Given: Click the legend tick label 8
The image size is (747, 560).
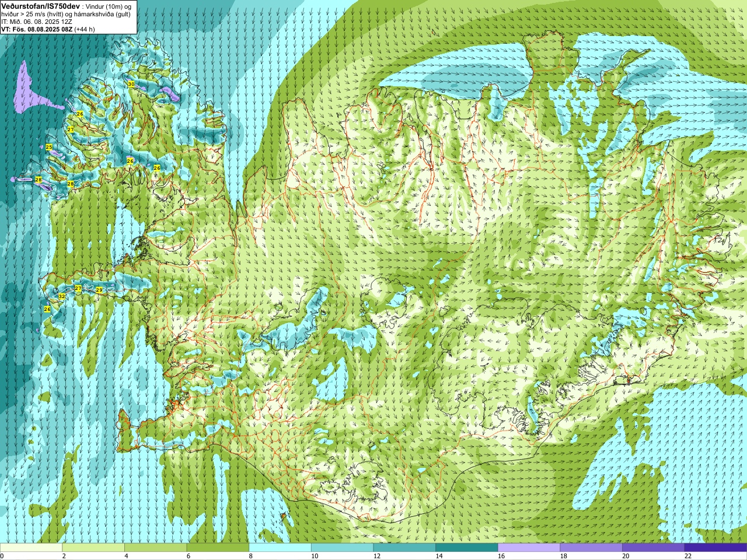Looking at the screenshot, I should pyautogui.click(x=251, y=556).
